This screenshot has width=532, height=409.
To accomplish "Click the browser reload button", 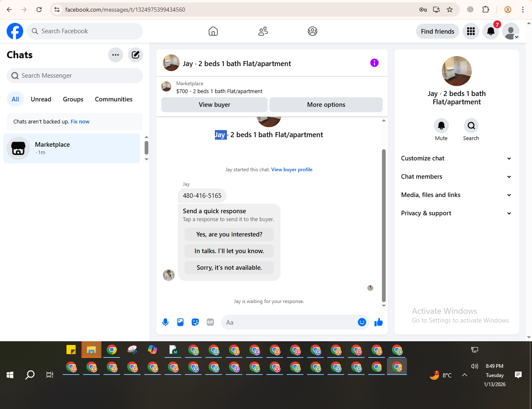I will (x=39, y=10).
